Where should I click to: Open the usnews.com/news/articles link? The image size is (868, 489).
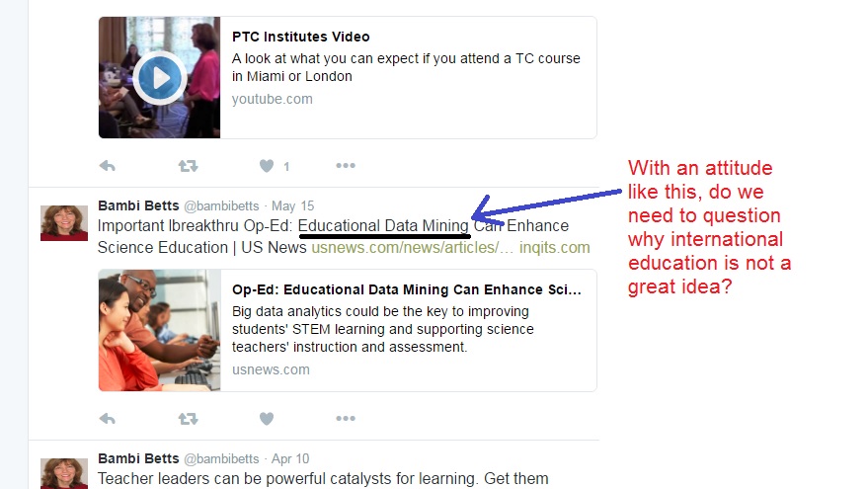(x=413, y=248)
